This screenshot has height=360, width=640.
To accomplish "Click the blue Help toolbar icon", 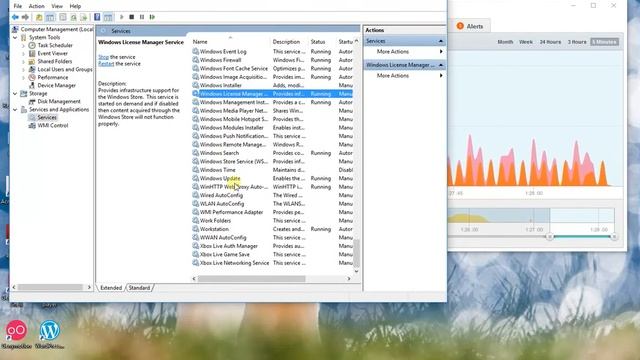I will pos(97,17).
